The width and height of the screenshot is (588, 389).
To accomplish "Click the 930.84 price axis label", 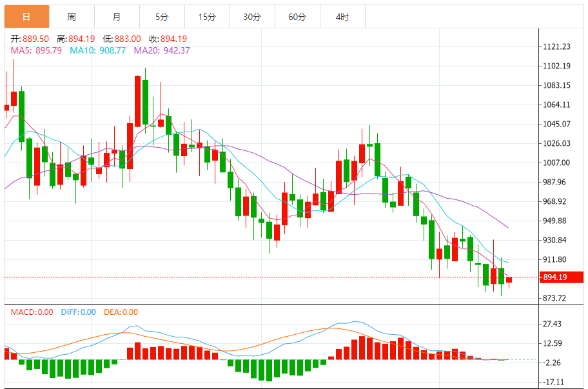I will (554, 240).
